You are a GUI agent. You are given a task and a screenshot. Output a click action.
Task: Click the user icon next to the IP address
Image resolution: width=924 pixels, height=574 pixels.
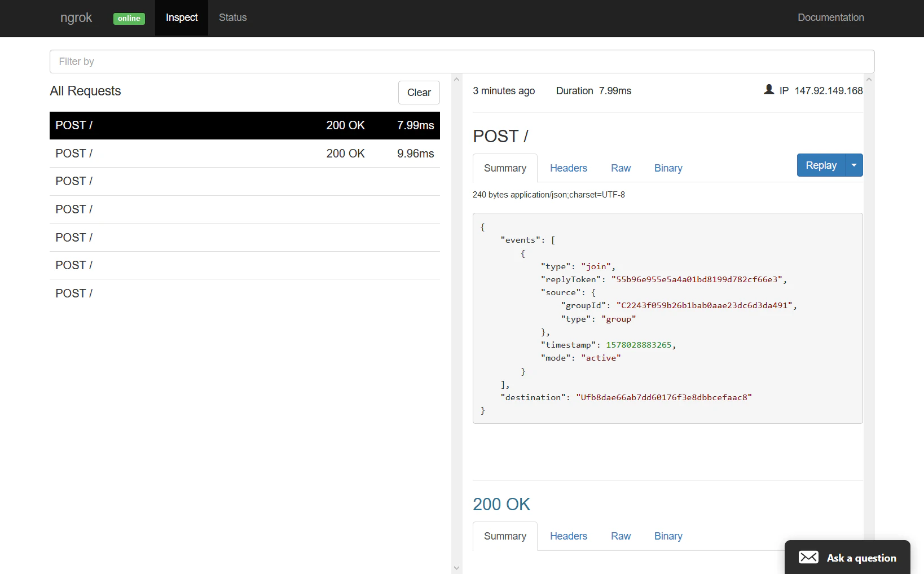click(x=768, y=89)
